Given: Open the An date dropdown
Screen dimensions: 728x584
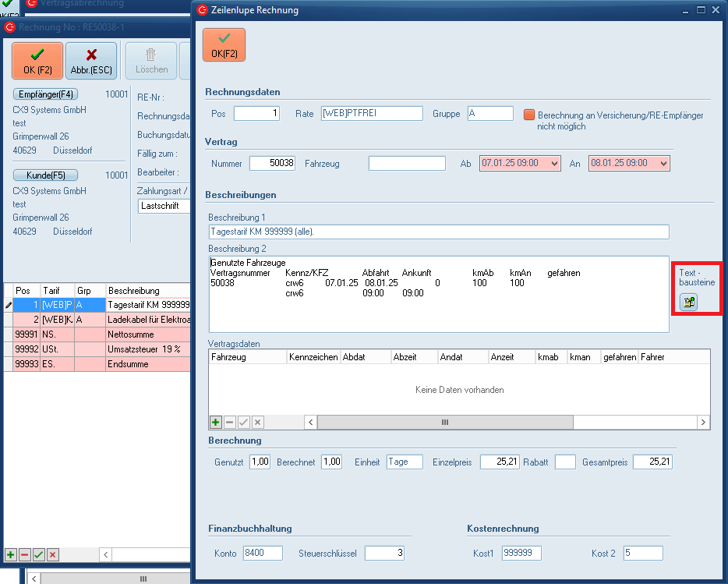Looking at the screenshot, I should coord(663,164).
